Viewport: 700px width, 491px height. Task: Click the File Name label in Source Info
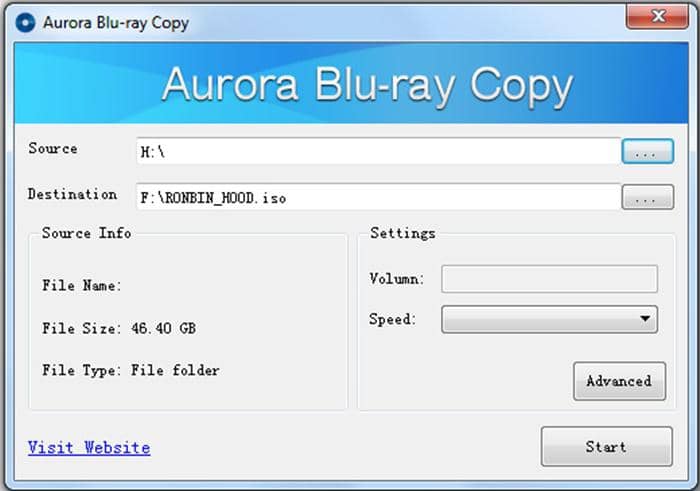tap(82, 286)
